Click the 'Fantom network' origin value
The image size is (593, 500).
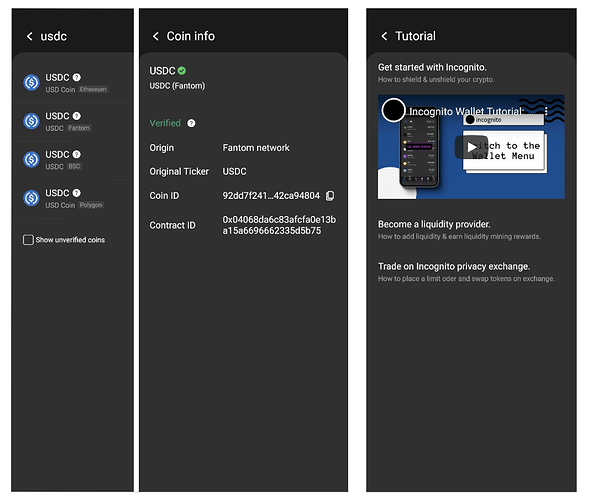pos(256,148)
